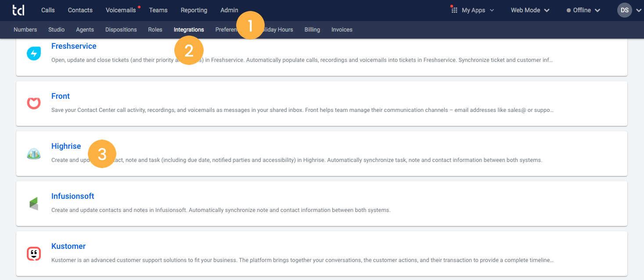Switch to the Numbers tab

pos(25,29)
